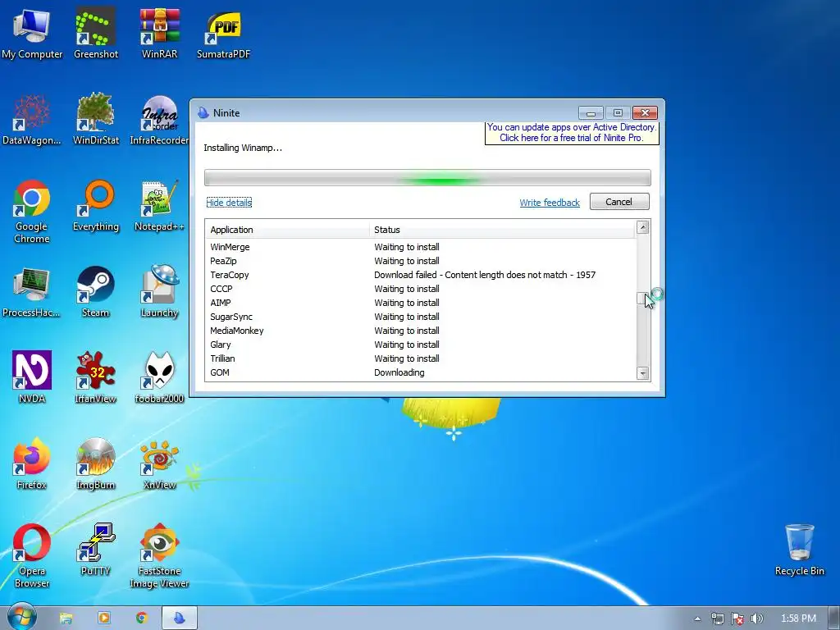The image size is (840, 630).
Task: Select the Firefox desktop shortcut
Action: 32,464
